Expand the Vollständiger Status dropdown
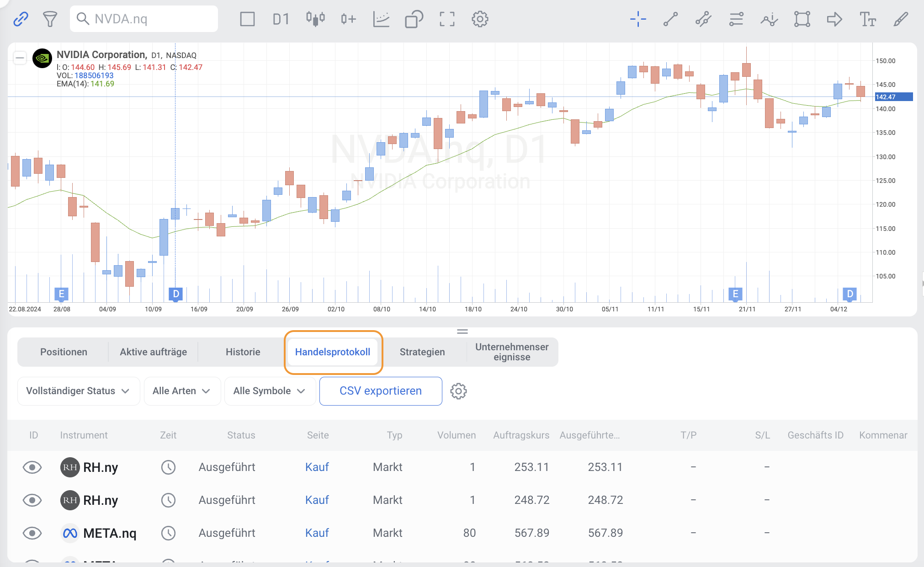This screenshot has width=924, height=567. 78,391
